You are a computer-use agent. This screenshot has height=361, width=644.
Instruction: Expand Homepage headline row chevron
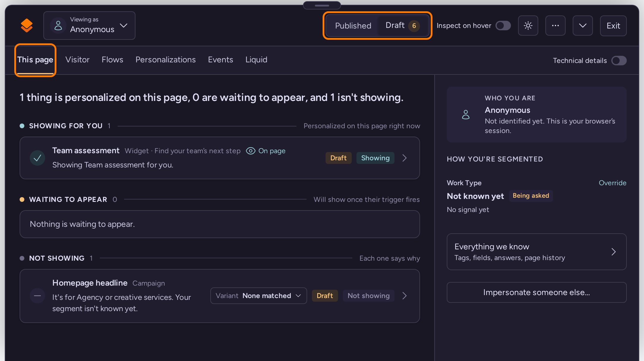[x=404, y=296]
